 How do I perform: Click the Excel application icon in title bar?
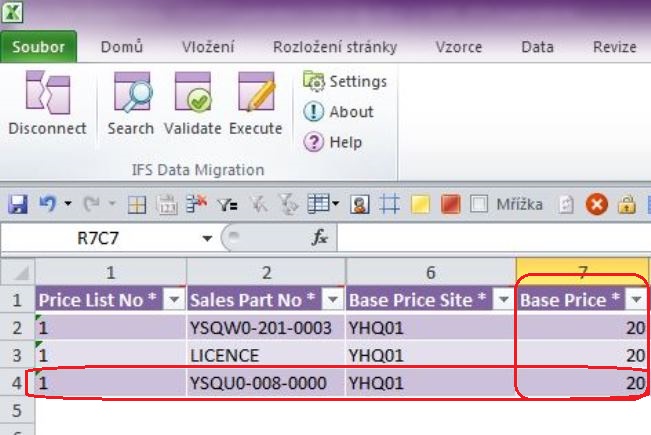(12, 12)
